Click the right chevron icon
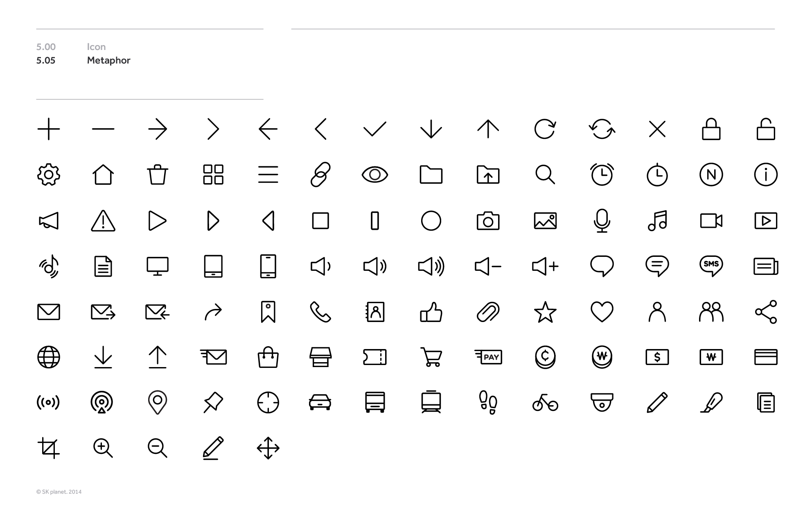This screenshot has height=508, width=812. (214, 129)
